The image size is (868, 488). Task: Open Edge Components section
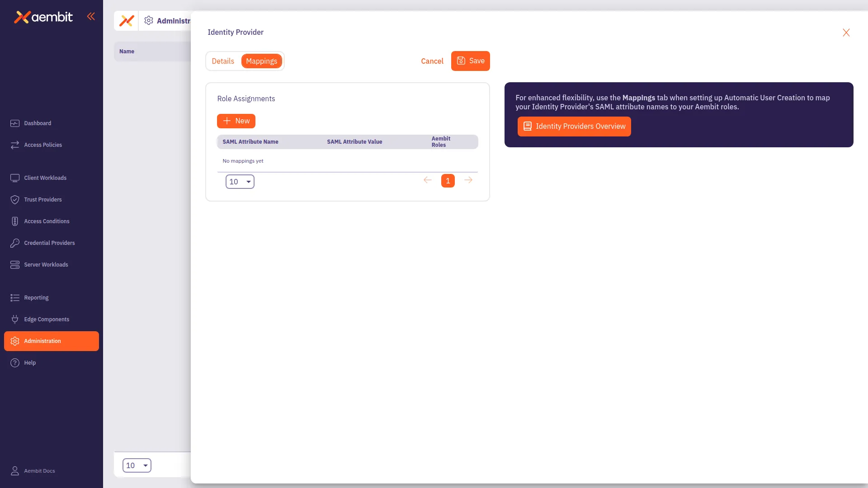click(47, 319)
